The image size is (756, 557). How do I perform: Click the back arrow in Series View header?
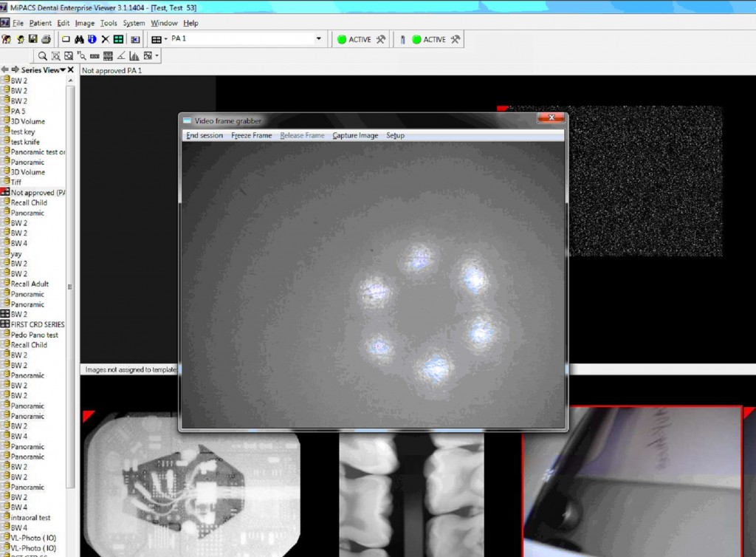tap(4, 69)
